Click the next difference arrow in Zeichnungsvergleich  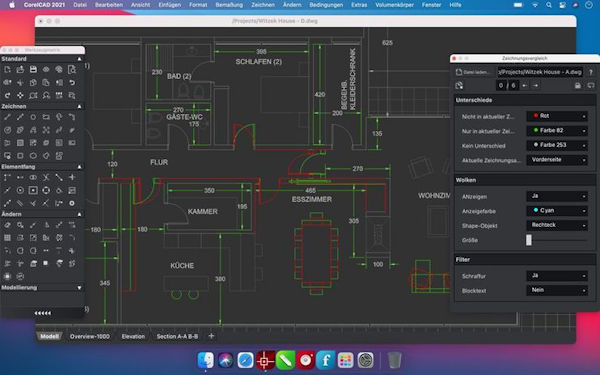tap(536, 85)
